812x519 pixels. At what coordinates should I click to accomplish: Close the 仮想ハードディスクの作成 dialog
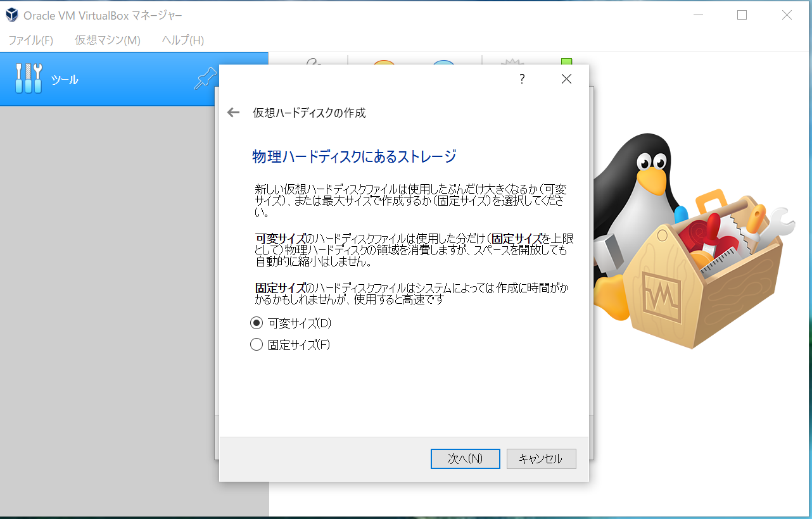[x=566, y=79]
